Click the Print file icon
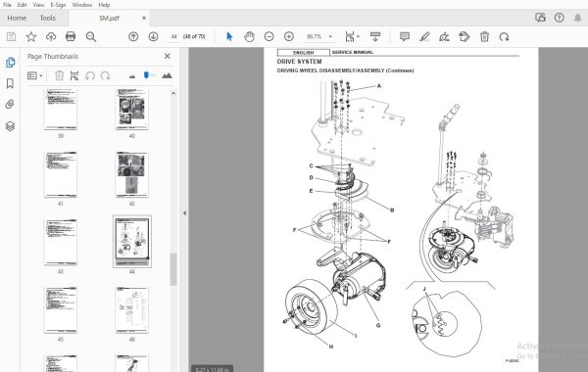Image resolution: width=588 pixels, height=372 pixels. 71,36
